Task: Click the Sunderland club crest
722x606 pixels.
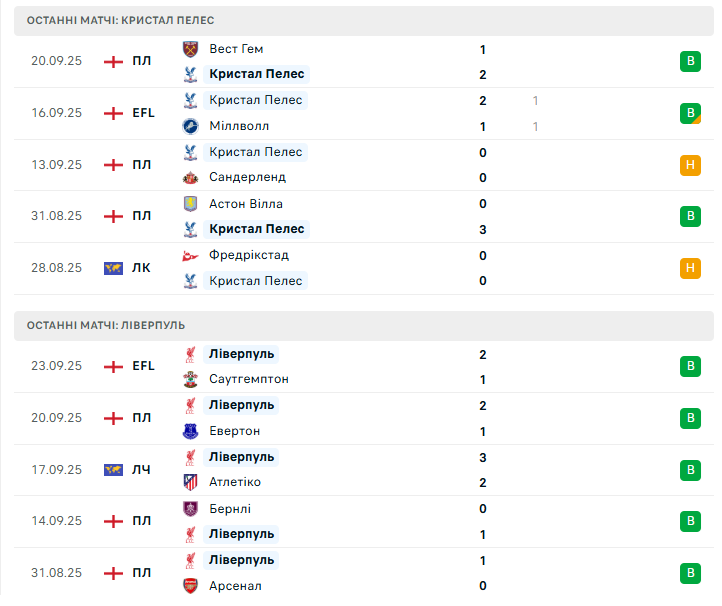Action: point(190,177)
